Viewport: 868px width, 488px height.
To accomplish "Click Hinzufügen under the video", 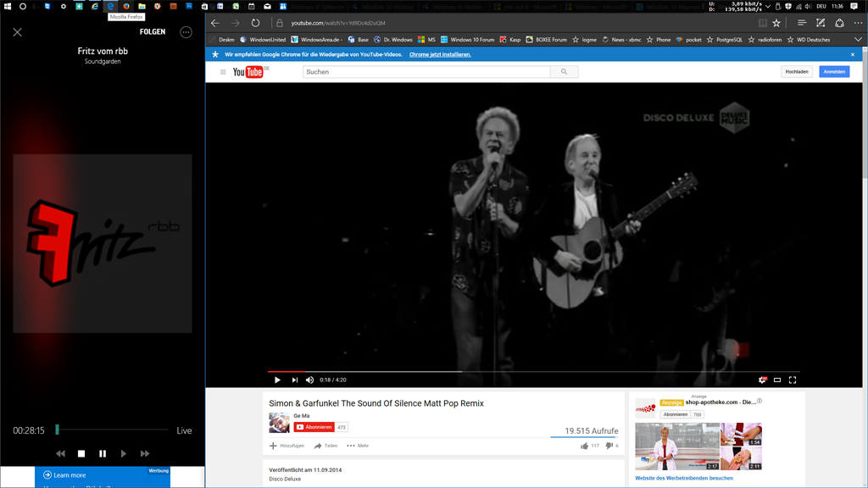I will (x=287, y=446).
